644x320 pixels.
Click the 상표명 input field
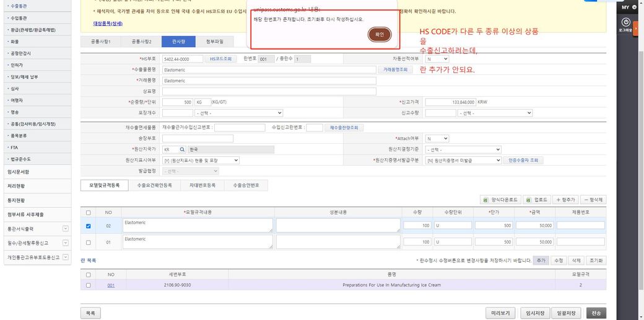click(x=269, y=91)
